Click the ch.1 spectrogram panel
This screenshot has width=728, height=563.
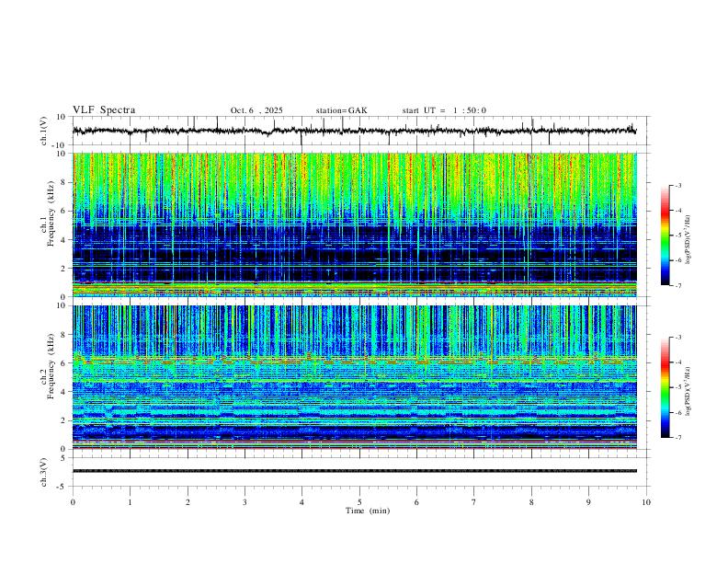click(355, 224)
